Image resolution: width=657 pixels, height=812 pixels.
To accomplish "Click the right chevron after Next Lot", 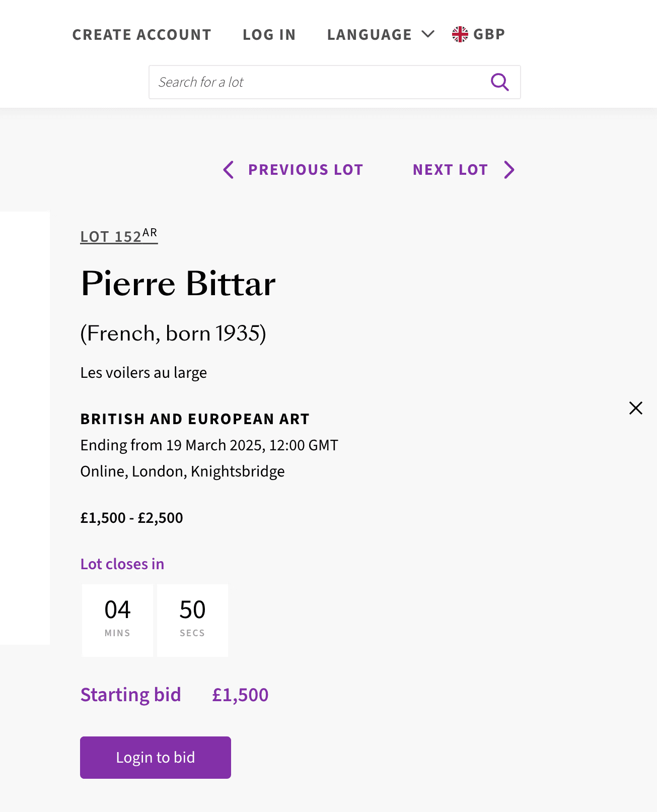I will click(509, 170).
